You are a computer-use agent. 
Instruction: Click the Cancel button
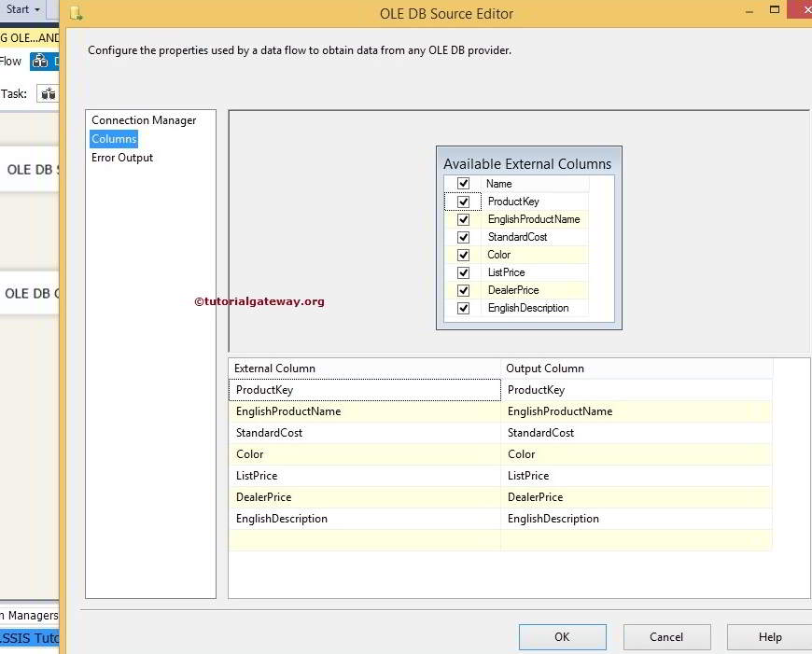click(666, 636)
